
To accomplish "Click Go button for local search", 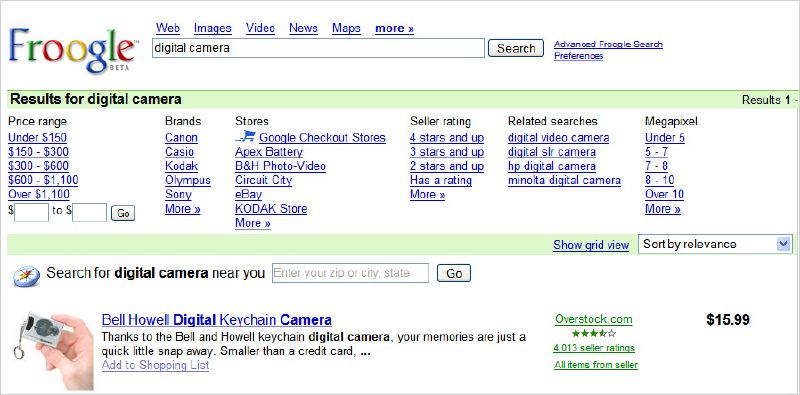I will 454,274.
